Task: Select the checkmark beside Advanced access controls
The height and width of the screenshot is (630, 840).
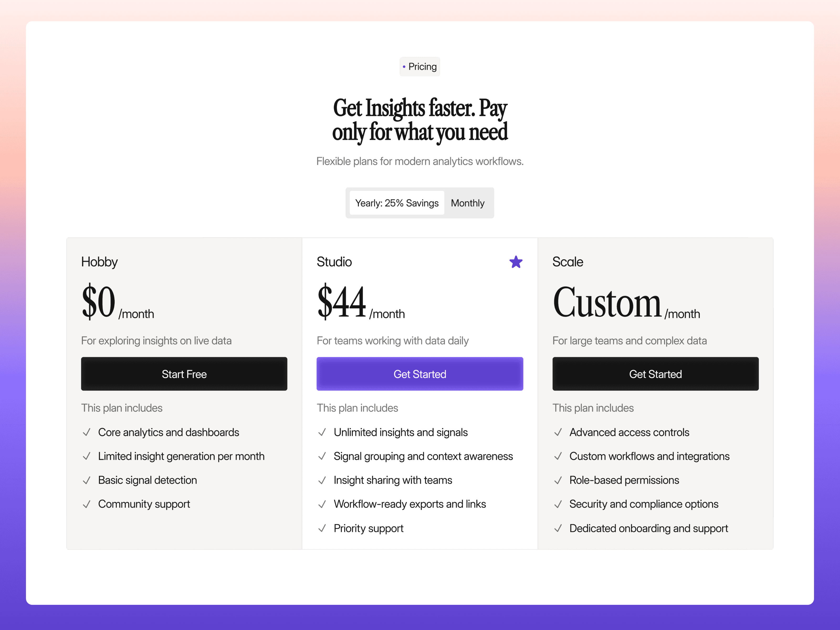Action: pos(558,433)
